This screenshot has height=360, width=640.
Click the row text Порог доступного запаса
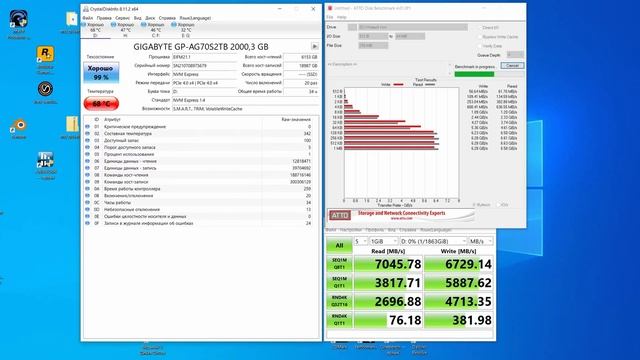[129, 147]
